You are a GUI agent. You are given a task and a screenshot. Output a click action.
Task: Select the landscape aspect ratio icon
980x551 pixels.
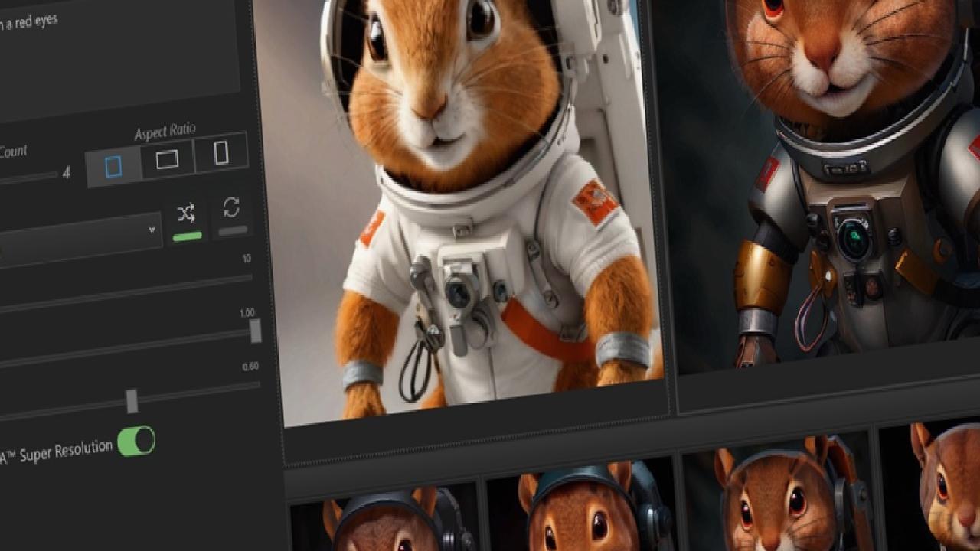pos(167,159)
